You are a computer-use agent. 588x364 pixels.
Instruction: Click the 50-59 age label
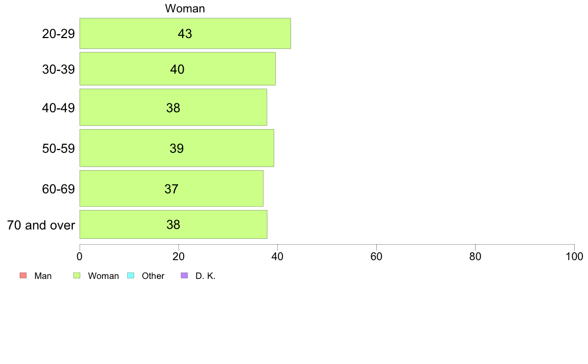[58, 148]
